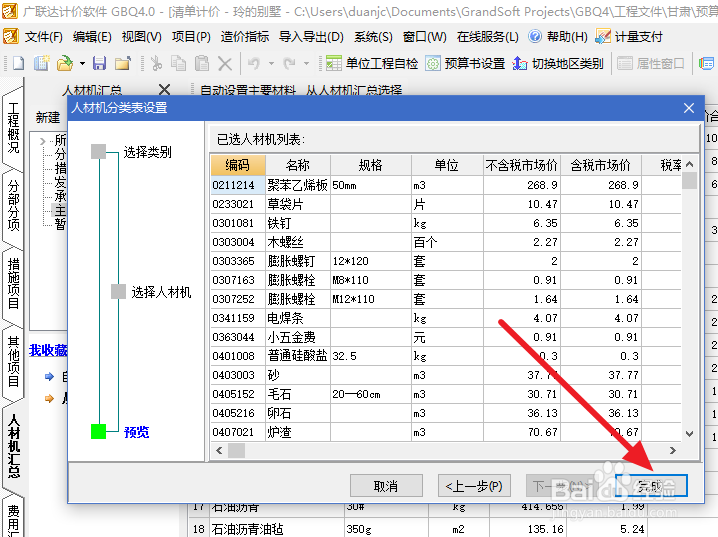Click the 预览 wizard step
This screenshot has height=537, width=718.
(x=136, y=432)
